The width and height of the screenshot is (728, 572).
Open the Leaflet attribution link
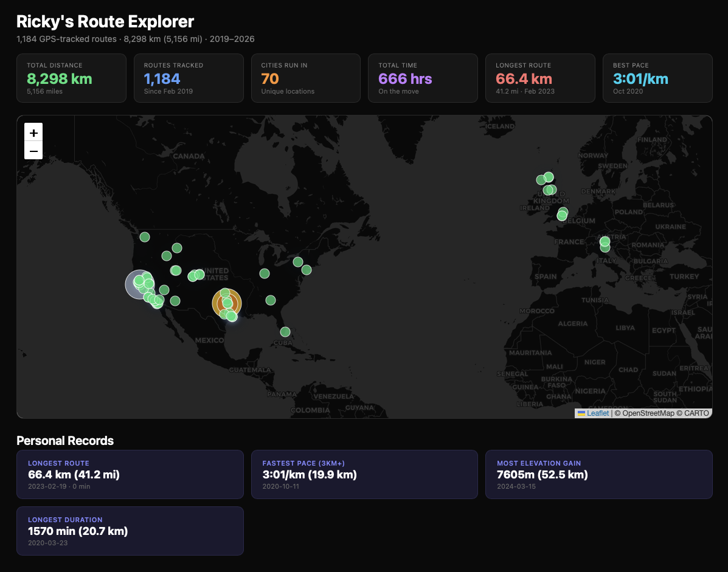coord(597,413)
